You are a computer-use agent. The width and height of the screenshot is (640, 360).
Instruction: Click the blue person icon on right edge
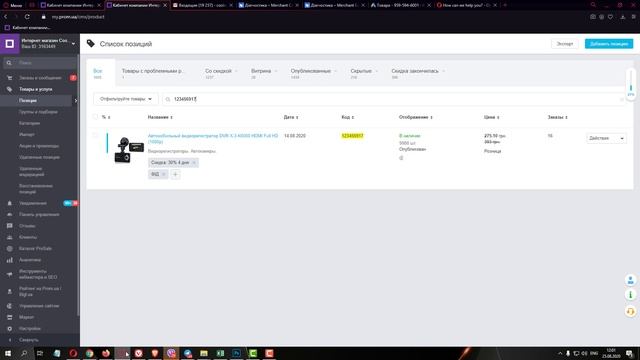630,280
